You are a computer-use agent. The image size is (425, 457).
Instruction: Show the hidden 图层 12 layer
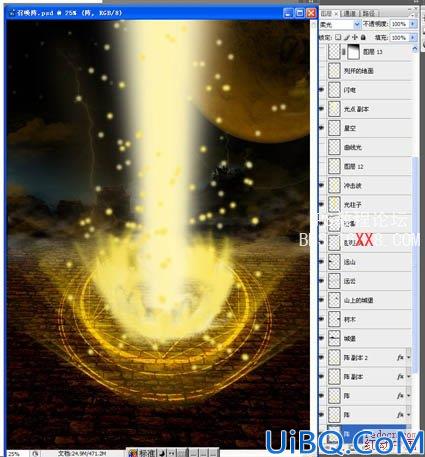pos(322,166)
